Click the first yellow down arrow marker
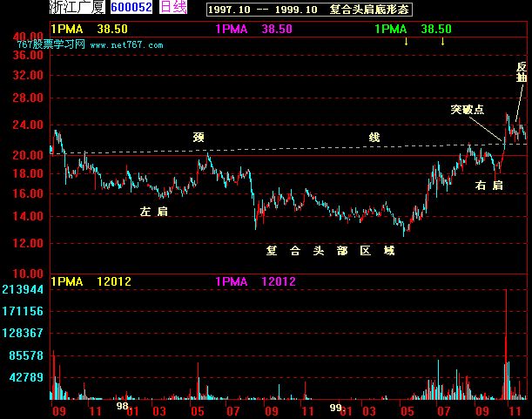 406,42
